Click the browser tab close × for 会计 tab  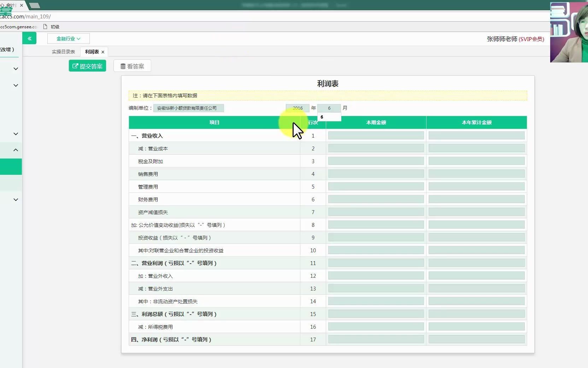coord(22,5)
